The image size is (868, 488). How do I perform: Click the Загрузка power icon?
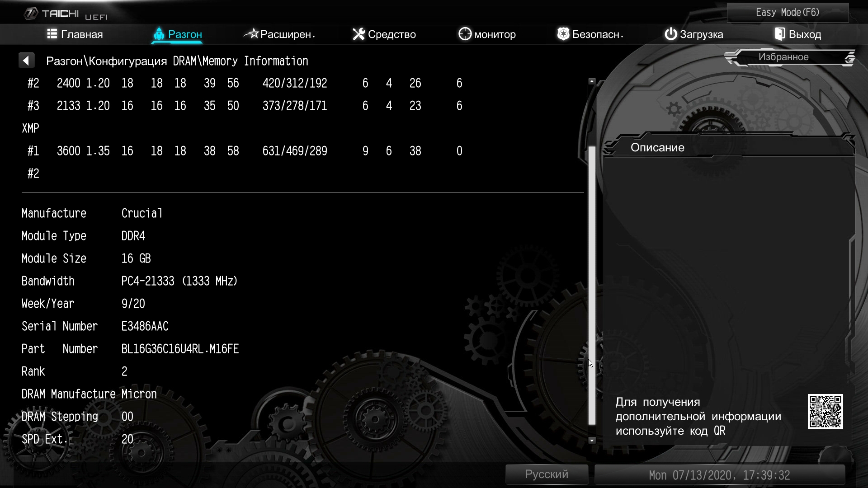point(670,34)
